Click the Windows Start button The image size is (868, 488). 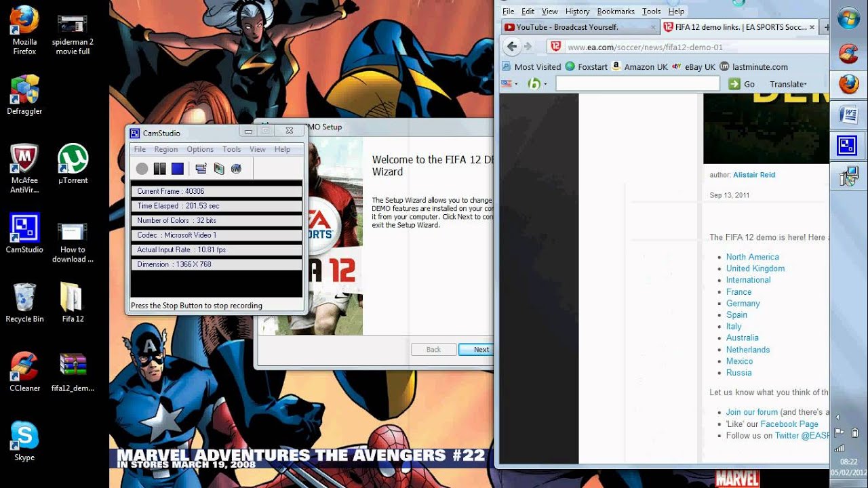coord(848,18)
